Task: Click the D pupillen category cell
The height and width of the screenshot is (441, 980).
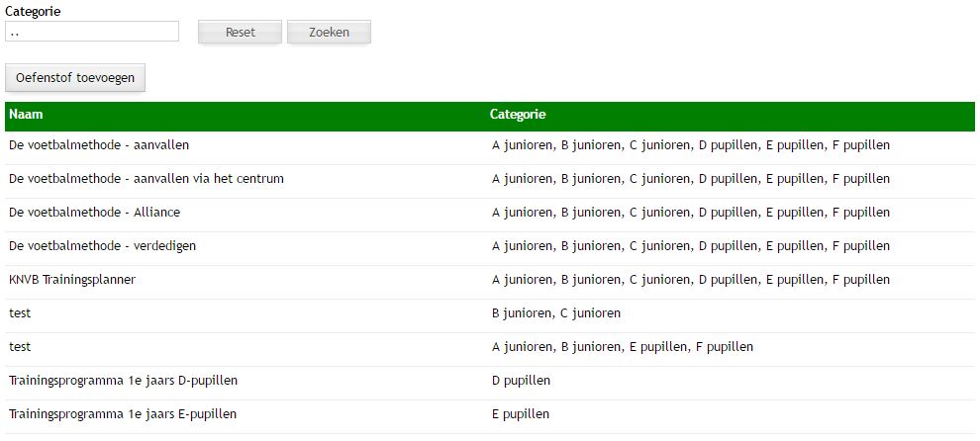Action: click(521, 381)
